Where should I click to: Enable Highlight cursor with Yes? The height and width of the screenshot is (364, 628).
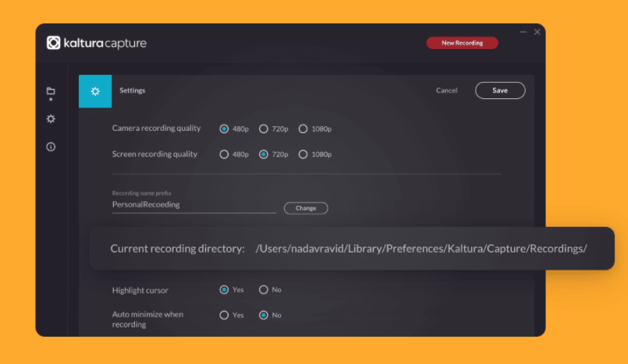tap(224, 290)
